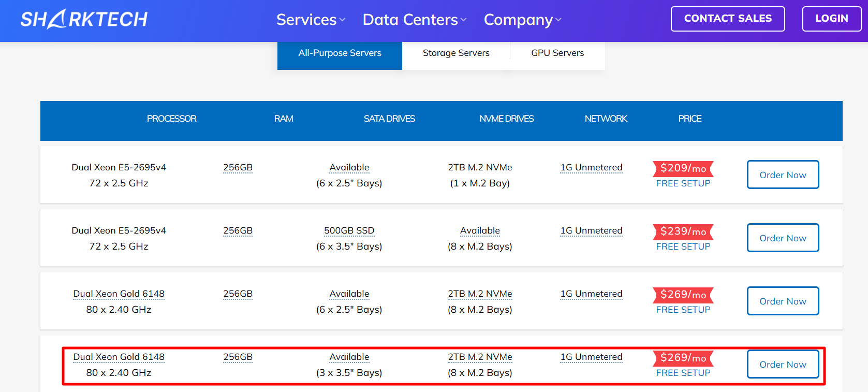The height and width of the screenshot is (392, 868).
Task: Click the SATA DRIVES column header
Action: point(389,119)
